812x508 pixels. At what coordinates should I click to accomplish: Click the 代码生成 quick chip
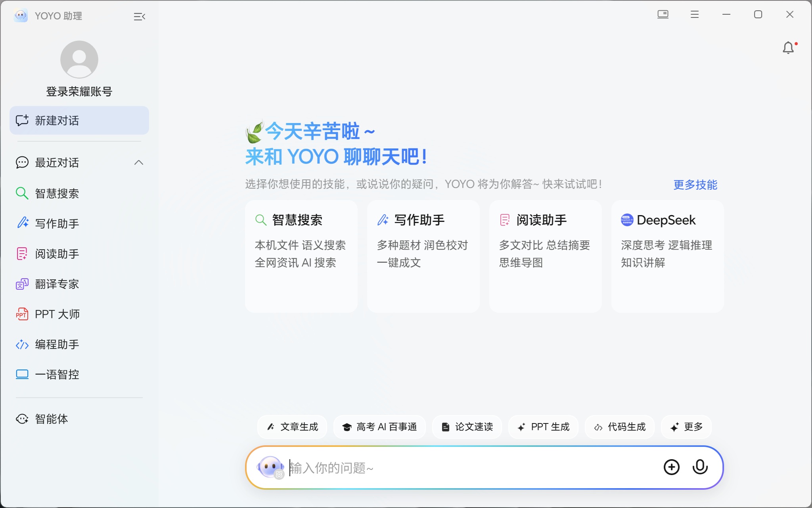click(620, 427)
